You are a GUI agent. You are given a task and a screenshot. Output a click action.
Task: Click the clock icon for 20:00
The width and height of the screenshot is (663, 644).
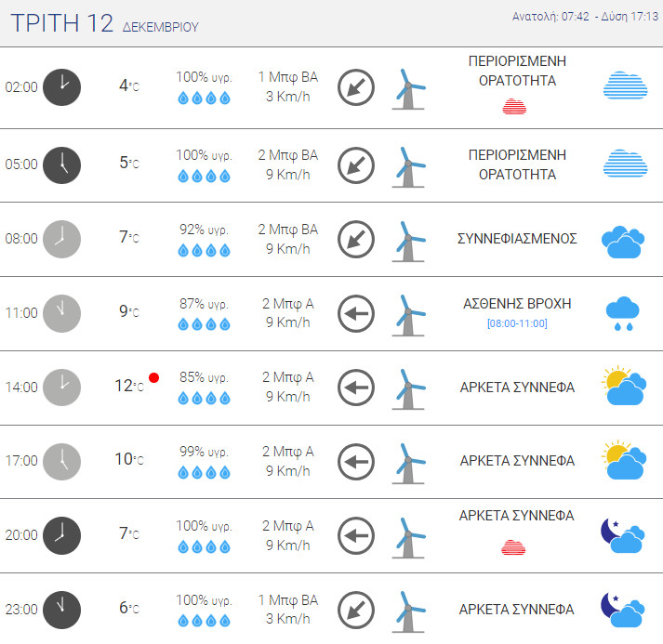point(62,535)
